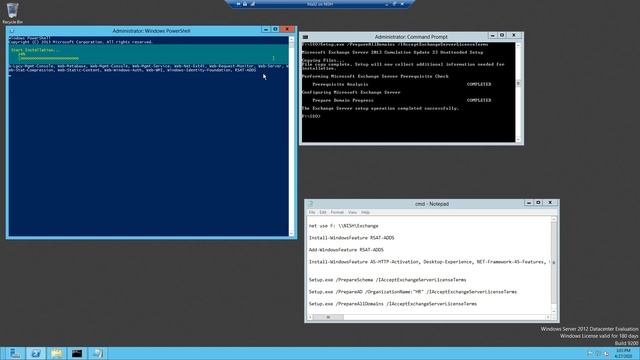The width and height of the screenshot is (640, 360).
Task: Close the Notepad window
Action: pyautogui.click(x=550, y=202)
